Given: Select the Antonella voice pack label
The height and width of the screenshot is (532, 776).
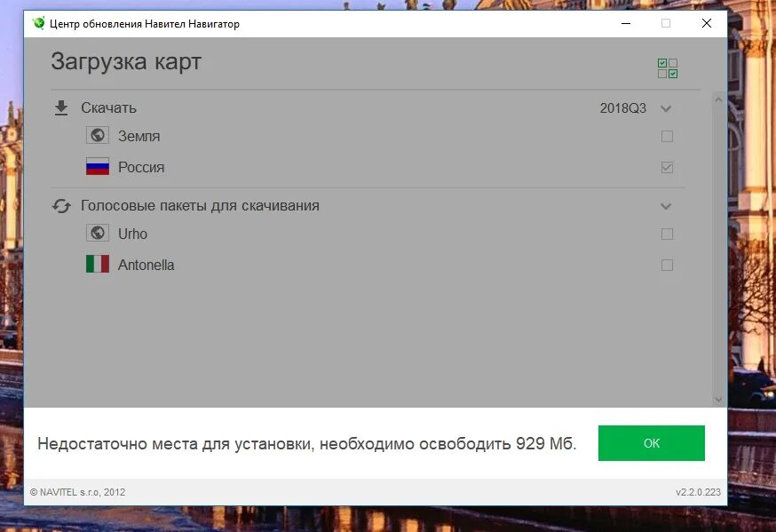Looking at the screenshot, I should click(146, 266).
